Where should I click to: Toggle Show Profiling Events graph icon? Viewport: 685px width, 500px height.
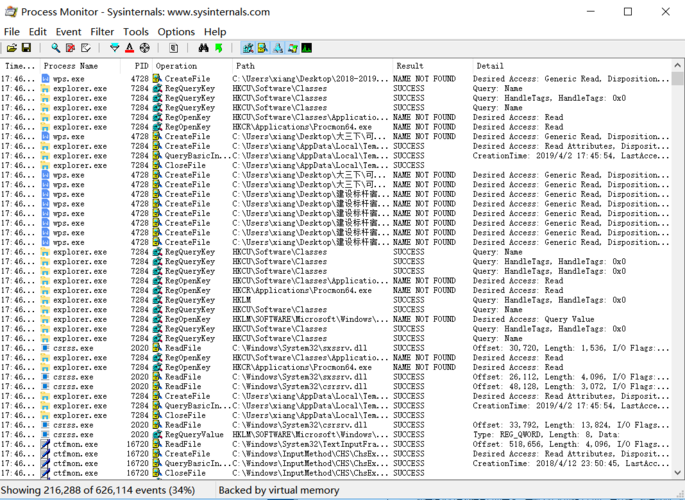[x=307, y=48]
